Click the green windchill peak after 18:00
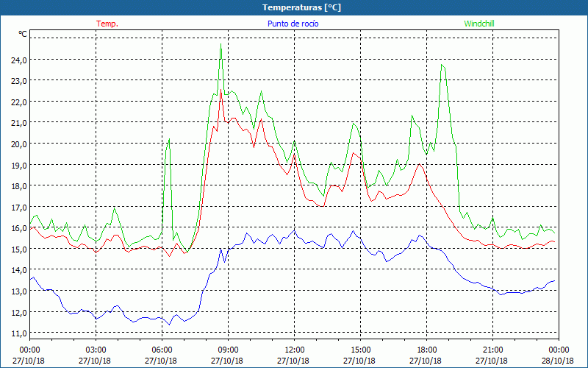 coord(442,65)
